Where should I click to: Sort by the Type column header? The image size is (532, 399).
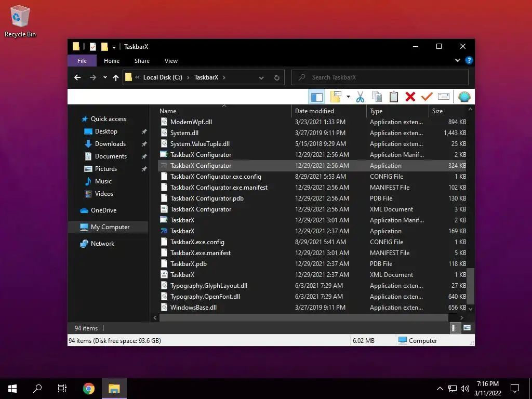pos(397,111)
